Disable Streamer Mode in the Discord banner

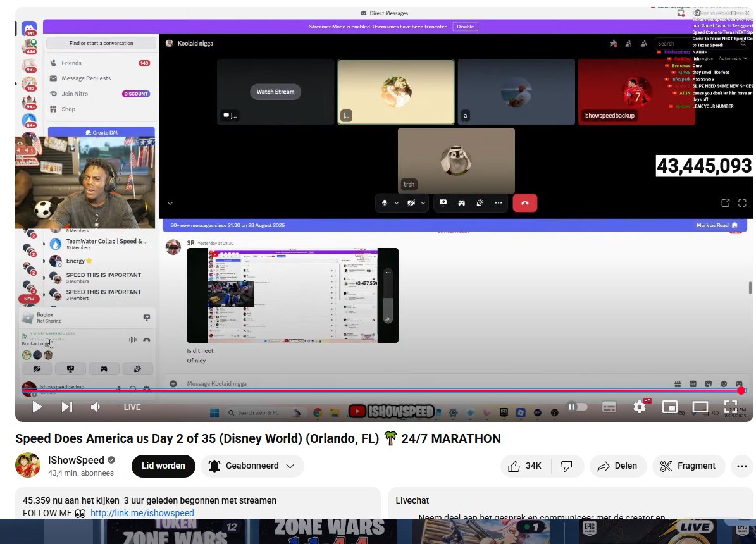(465, 27)
